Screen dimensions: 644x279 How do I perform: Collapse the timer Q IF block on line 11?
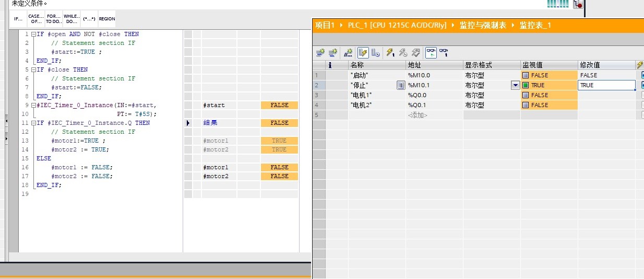point(33,123)
